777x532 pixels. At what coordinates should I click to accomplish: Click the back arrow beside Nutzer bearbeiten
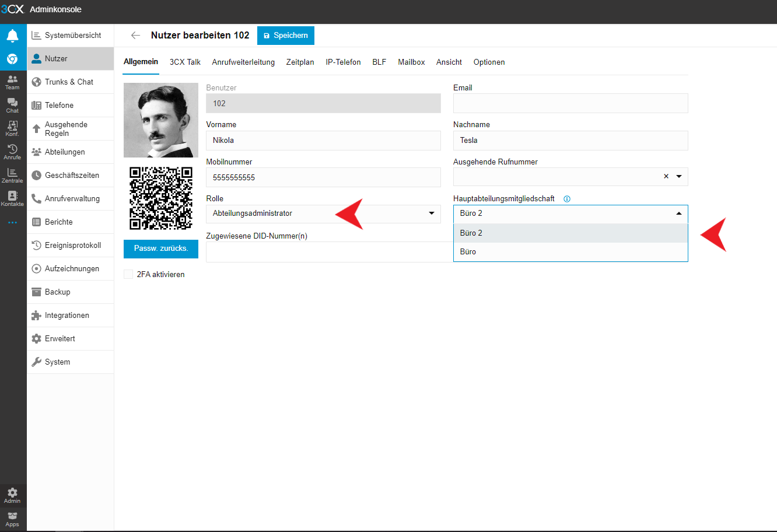point(135,36)
